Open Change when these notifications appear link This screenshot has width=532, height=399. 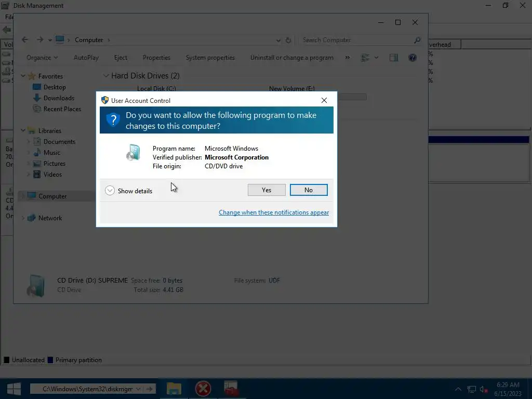click(x=274, y=212)
